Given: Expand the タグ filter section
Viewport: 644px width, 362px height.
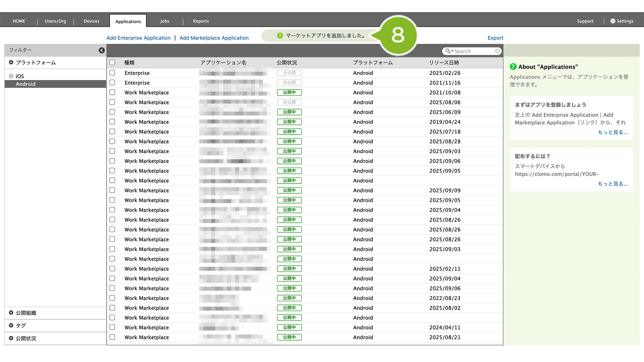Looking at the screenshot, I should pos(11,325).
